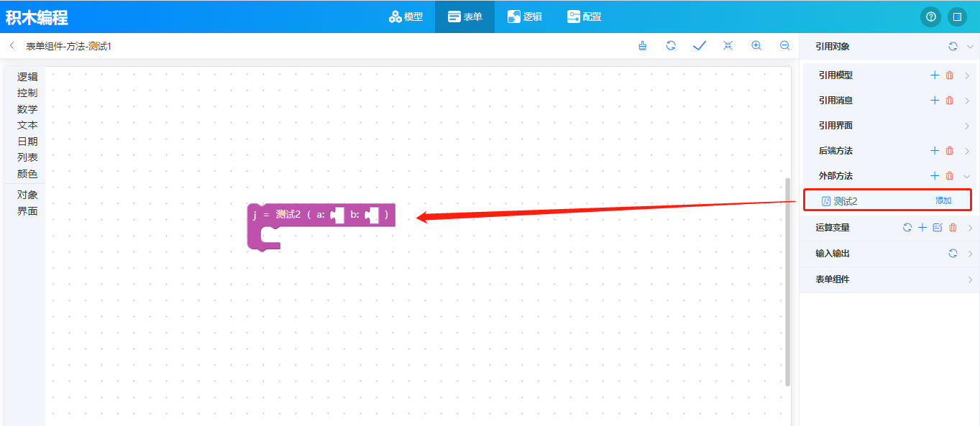The height and width of the screenshot is (426, 980).
Task: Open the 数学 block category
Action: [27, 109]
